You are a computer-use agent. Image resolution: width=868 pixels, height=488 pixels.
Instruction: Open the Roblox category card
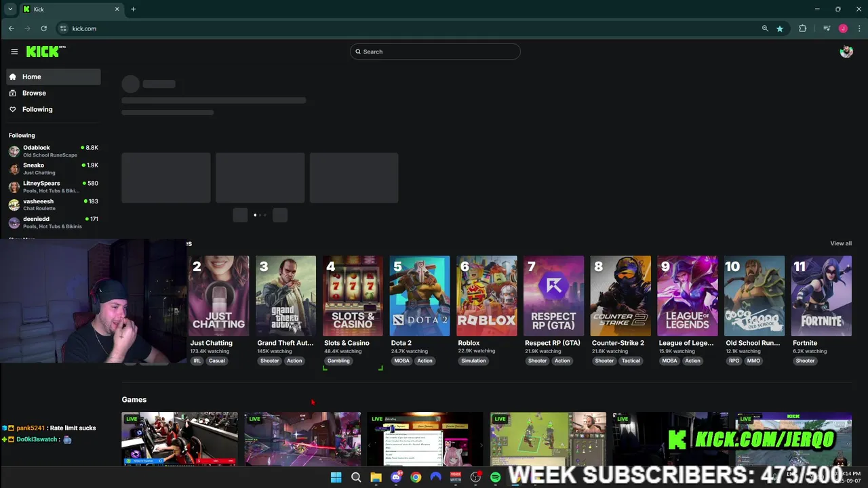487,296
